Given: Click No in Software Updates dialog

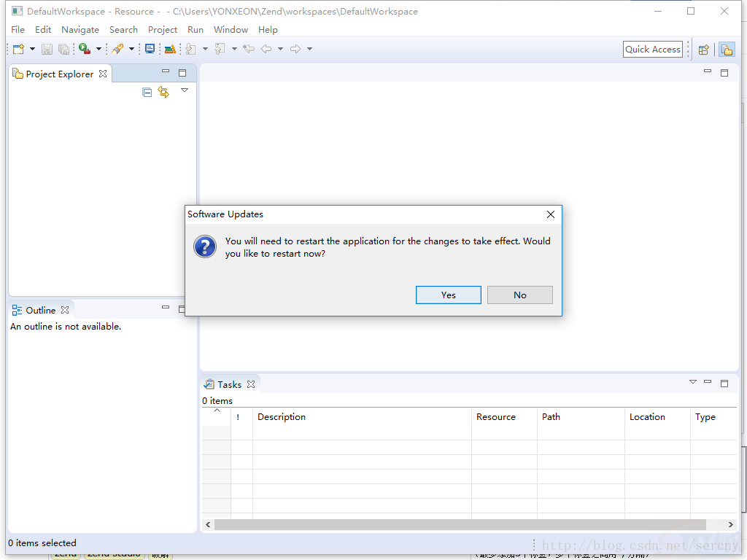Looking at the screenshot, I should [519, 295].
